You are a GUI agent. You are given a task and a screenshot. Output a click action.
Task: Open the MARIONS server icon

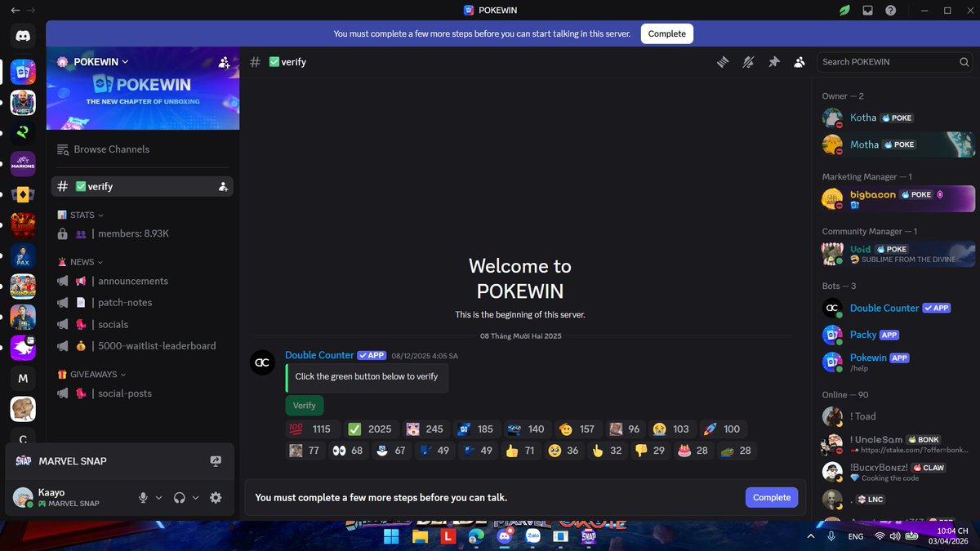pyautogui.click(x=22, y=164)
